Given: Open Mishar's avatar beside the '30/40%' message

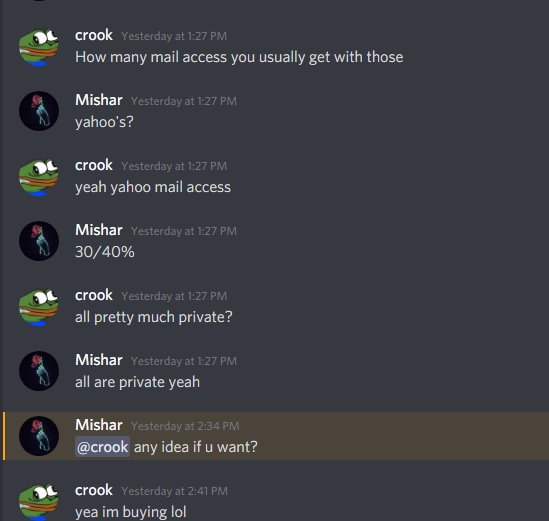Looking at the screenshot, I should tap(39, 241).
